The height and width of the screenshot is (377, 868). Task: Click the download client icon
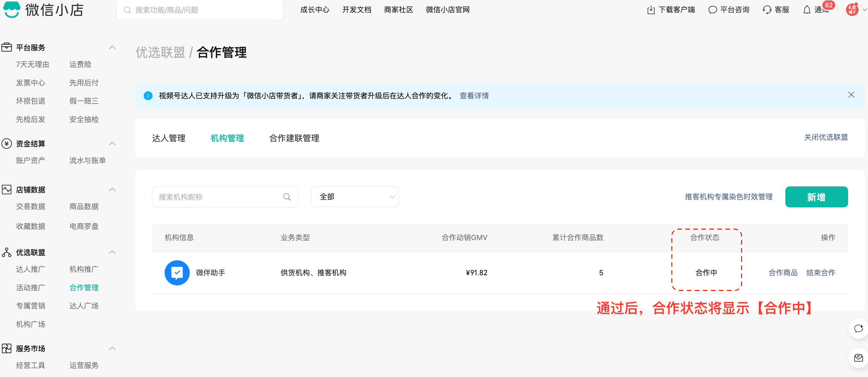651,10
